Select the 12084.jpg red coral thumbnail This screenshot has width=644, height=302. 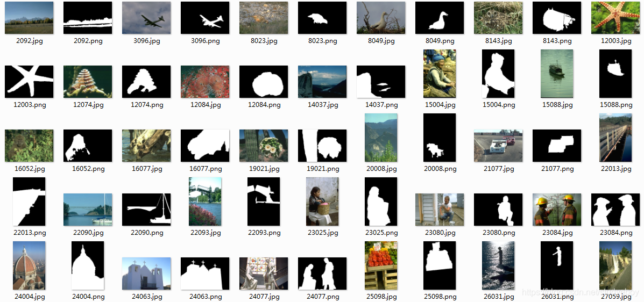205,82
